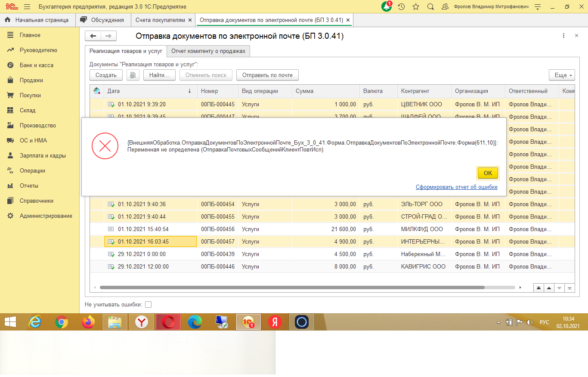Select row 00ПБ-000456 МИЛКФУД ООО
588x377 pixels.
tap(332, 229)
